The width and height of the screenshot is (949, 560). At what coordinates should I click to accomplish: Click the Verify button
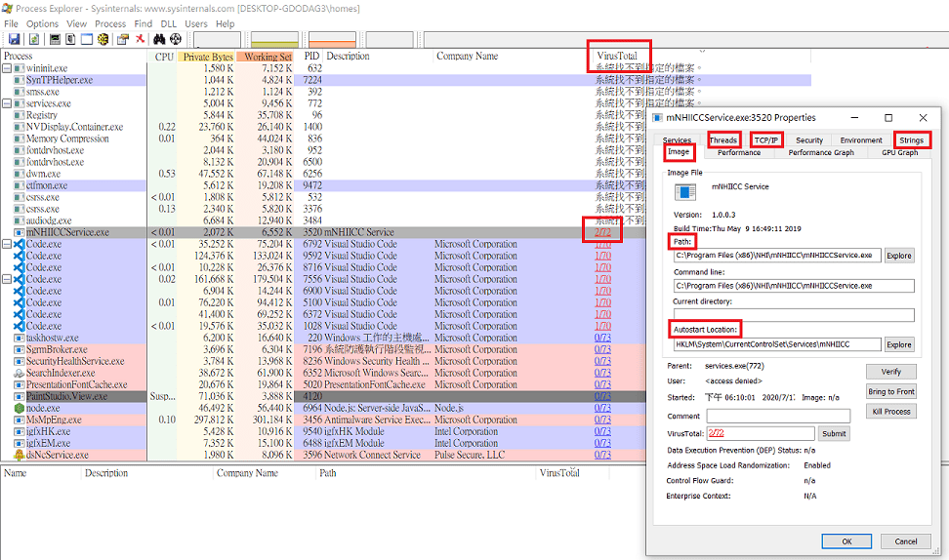pyautogui.click(x=890, y=372)
